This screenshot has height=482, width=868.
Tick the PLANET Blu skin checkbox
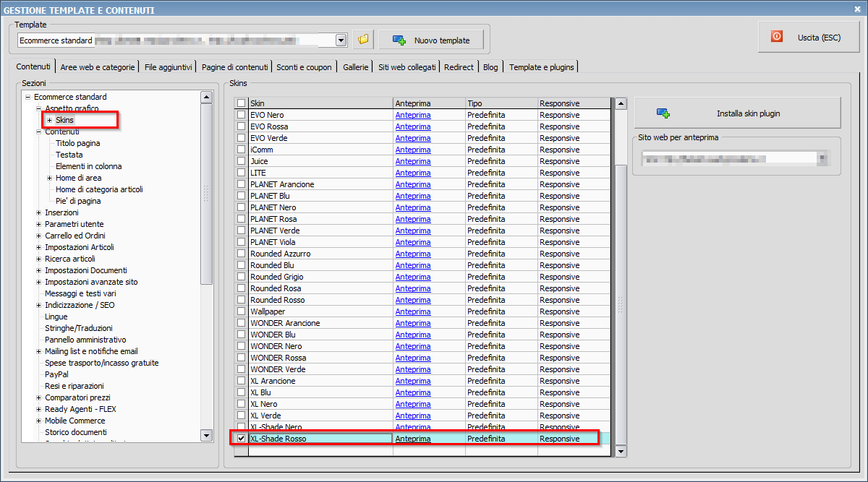[242, 196]
